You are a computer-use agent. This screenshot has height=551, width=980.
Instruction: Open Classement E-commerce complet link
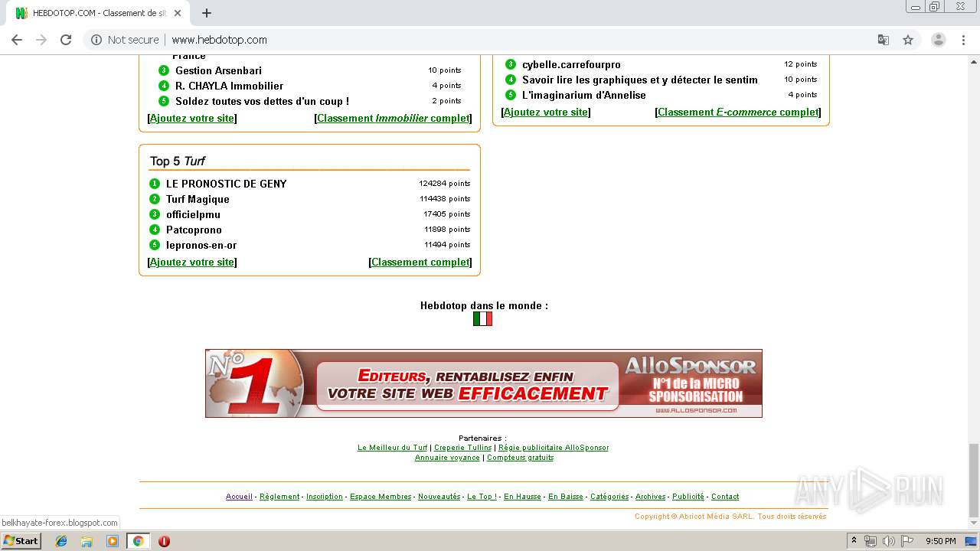coord(738,112)
